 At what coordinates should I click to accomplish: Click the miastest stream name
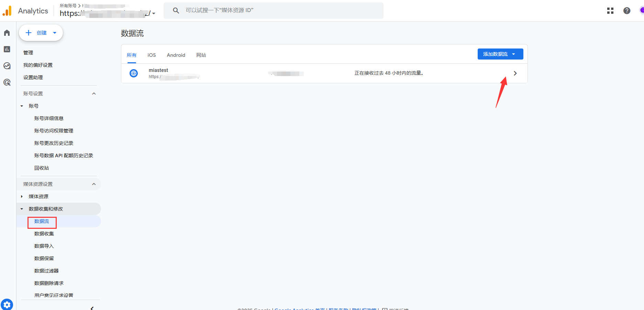pyautogui.click(x=158, y=70)
